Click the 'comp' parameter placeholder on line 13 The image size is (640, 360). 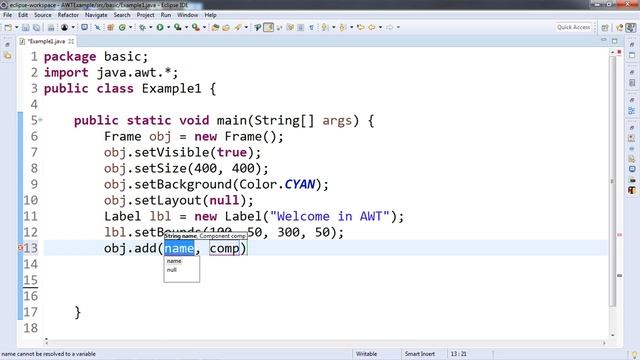[224, 248]
